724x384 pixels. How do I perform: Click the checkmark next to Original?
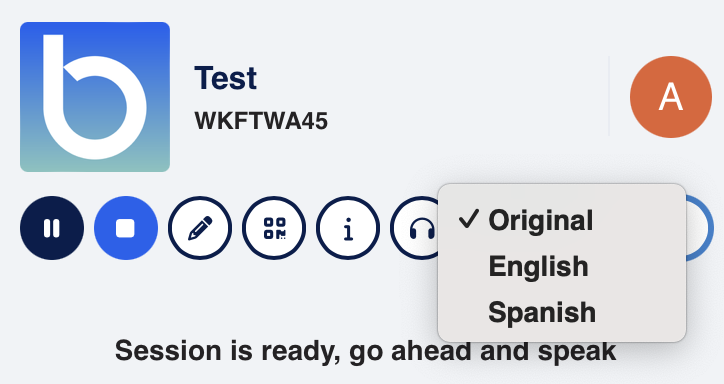469,219
